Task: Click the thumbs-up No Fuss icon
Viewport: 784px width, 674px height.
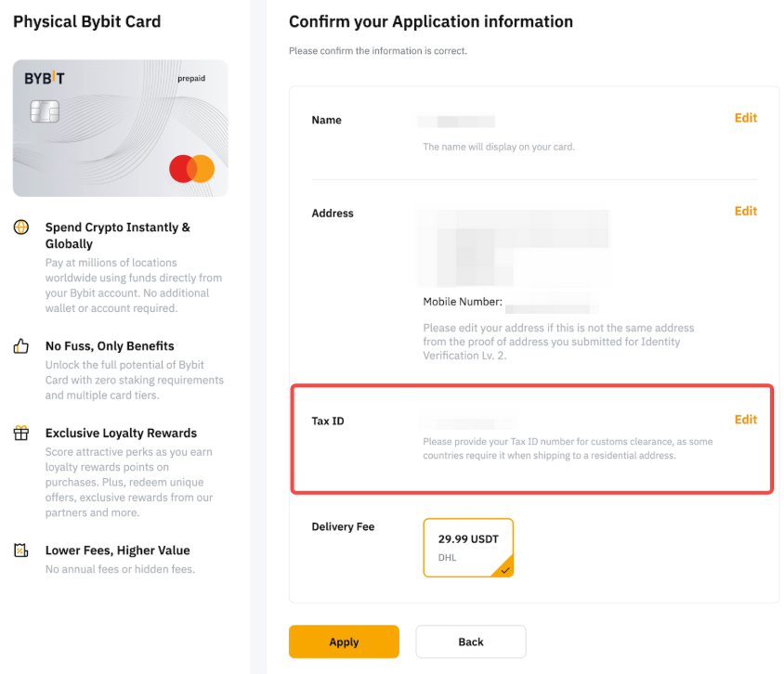Action: [x=20, y=346]
